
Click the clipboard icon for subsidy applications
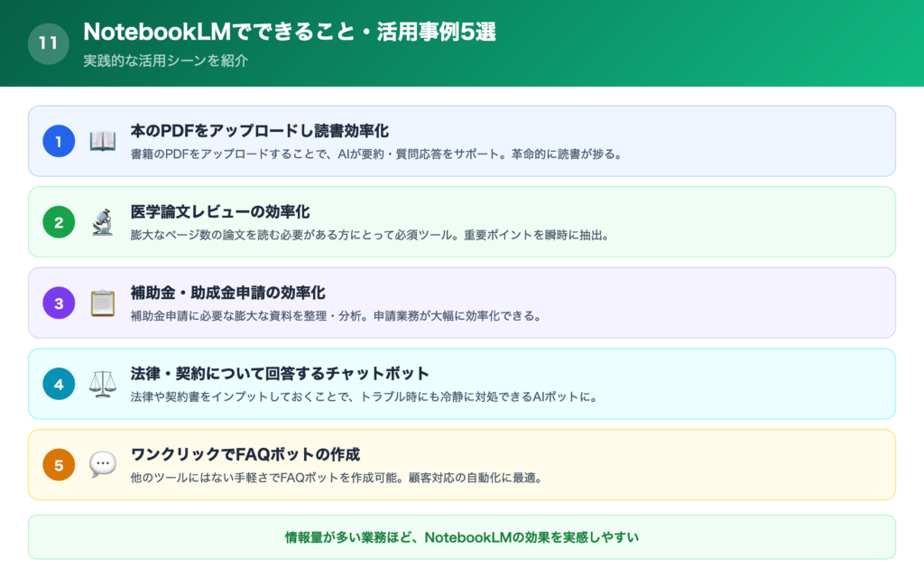pos(102,303)
